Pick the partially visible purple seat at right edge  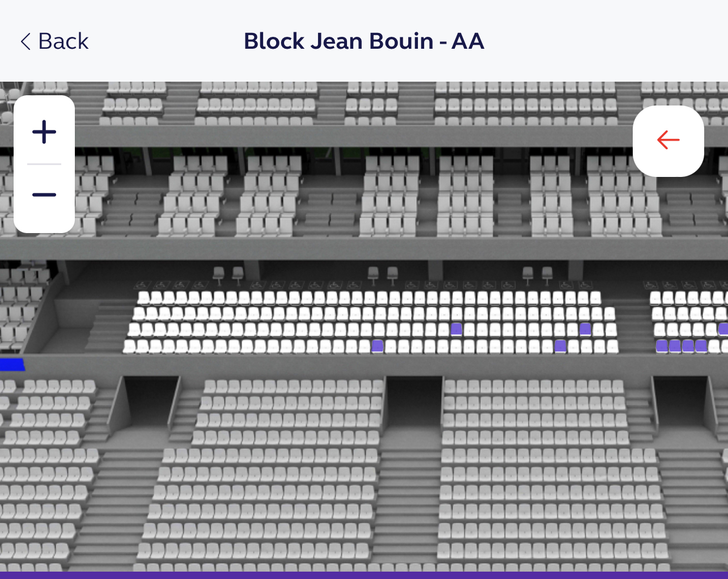click(x=723, y=328)
